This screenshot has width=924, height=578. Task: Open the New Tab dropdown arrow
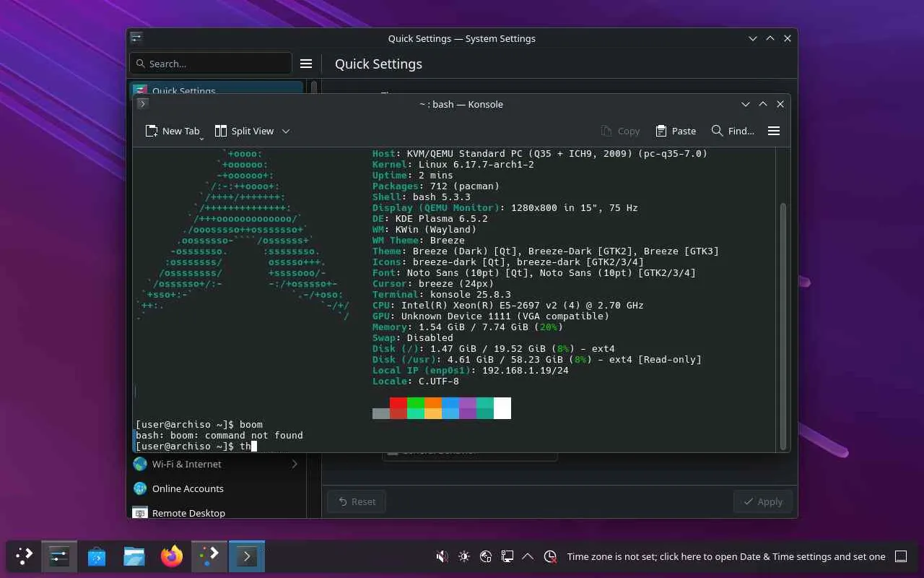point(201,137)
